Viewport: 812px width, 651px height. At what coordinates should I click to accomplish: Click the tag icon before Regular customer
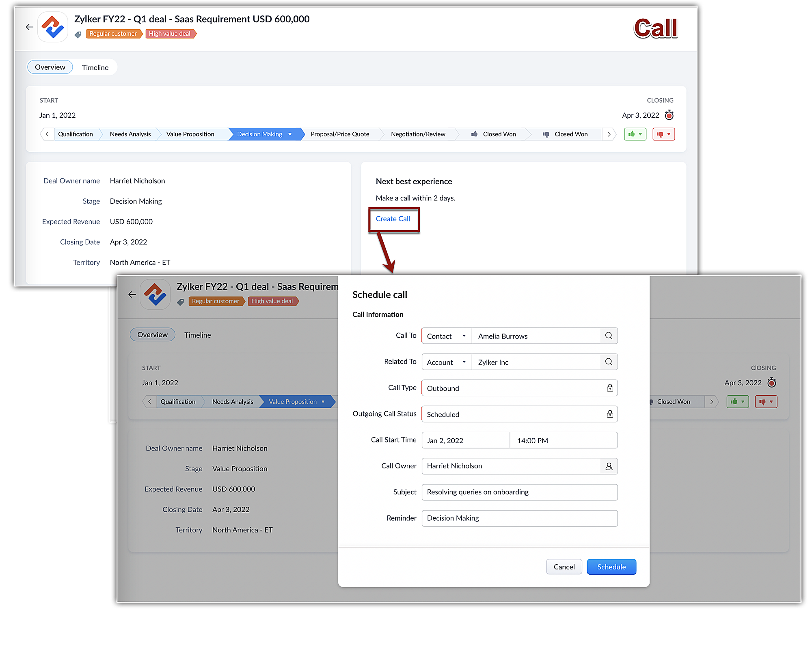78,34
